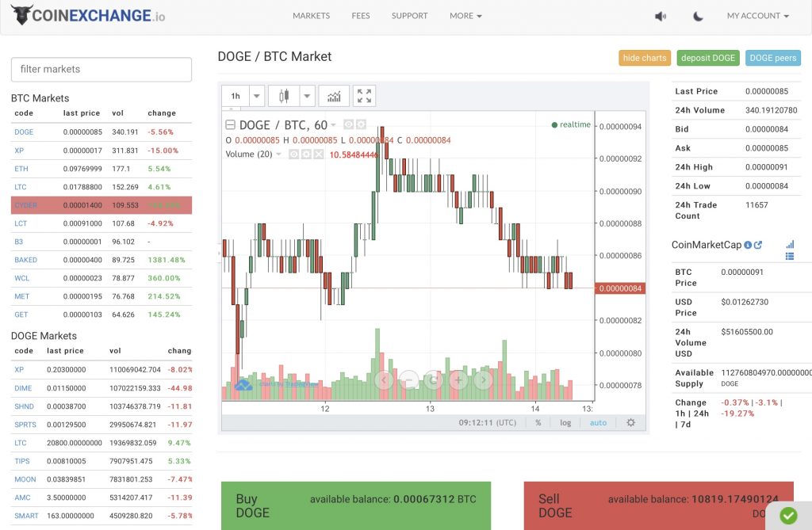
Task: Toggle auto scale on the chart
Action: 598,423
